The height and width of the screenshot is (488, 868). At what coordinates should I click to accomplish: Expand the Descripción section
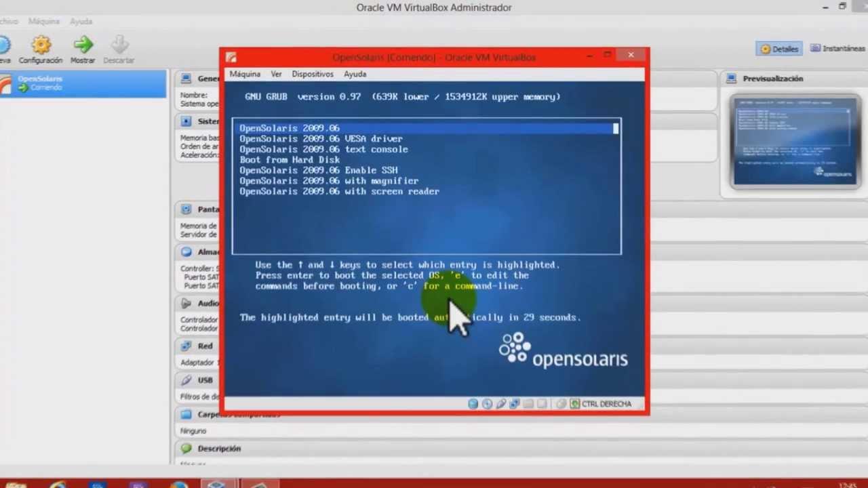point(218,448)
